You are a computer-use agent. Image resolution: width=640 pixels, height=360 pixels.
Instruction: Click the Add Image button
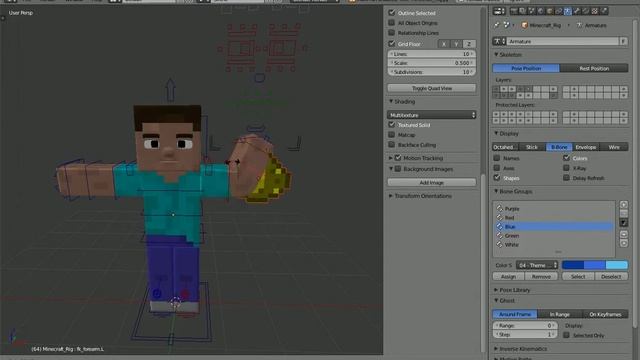[431, 182]
